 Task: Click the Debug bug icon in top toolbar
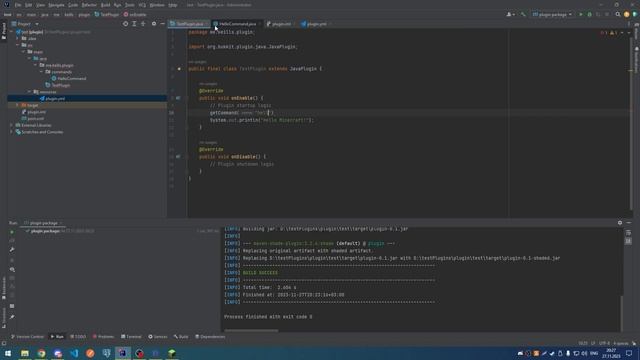[589, 14]
